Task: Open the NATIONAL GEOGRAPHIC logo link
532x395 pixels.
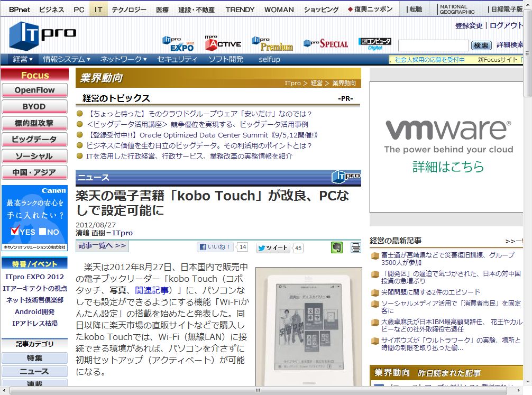Action: pos(457,9)
